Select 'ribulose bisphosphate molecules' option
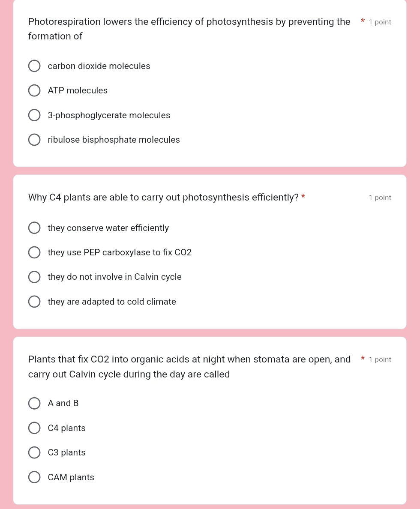The height and width of the screenshot is (509, 420). pyautogui.click(x=34, y=140)
